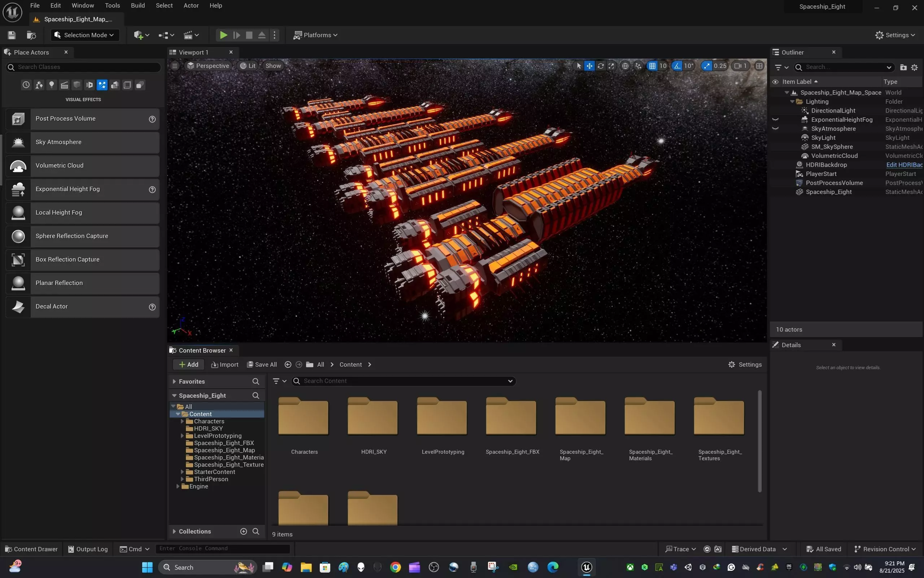Toggle visibility of ExponentialHeightFog actor
The height and width of the screenshot is (578, 924).
click(x=775, y=120)
